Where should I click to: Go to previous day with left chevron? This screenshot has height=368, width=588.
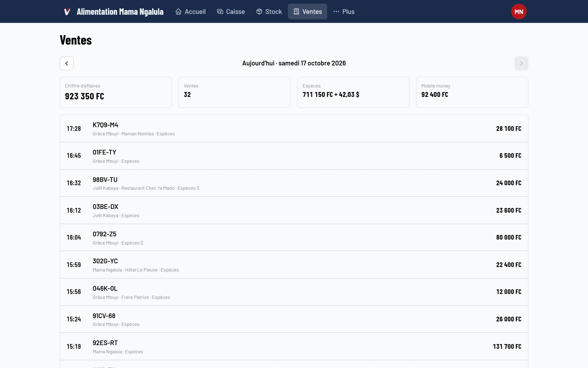[67, 63]
